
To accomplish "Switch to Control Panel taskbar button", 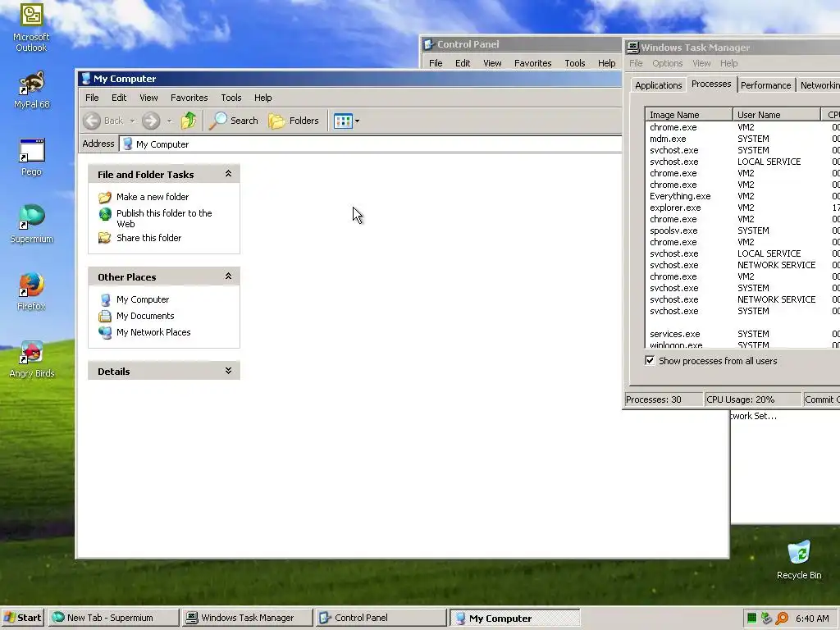I will click(x=381, y=618).
